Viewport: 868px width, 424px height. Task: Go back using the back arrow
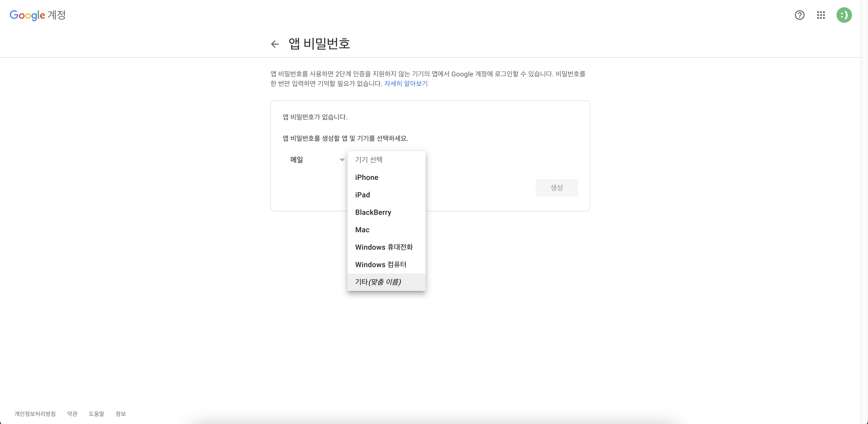tap(275, 44)
